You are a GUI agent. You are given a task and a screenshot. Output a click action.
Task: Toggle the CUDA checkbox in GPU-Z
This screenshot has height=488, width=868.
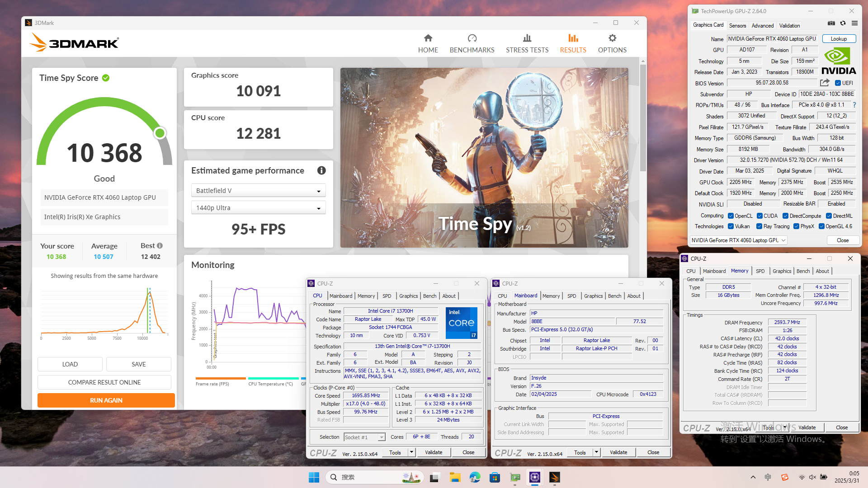759,216
